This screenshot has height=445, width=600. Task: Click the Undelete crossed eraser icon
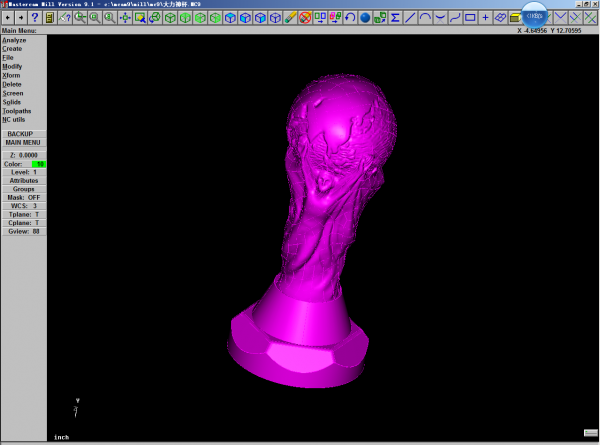305,18
